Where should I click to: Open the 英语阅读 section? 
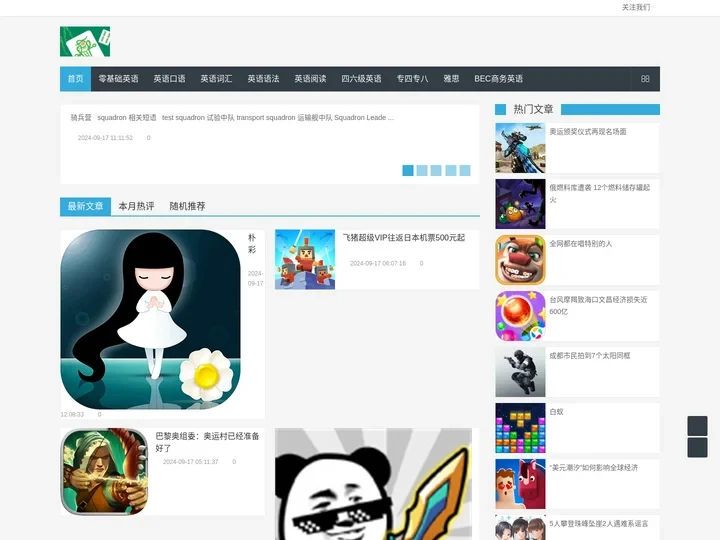(x=310, y=79)
